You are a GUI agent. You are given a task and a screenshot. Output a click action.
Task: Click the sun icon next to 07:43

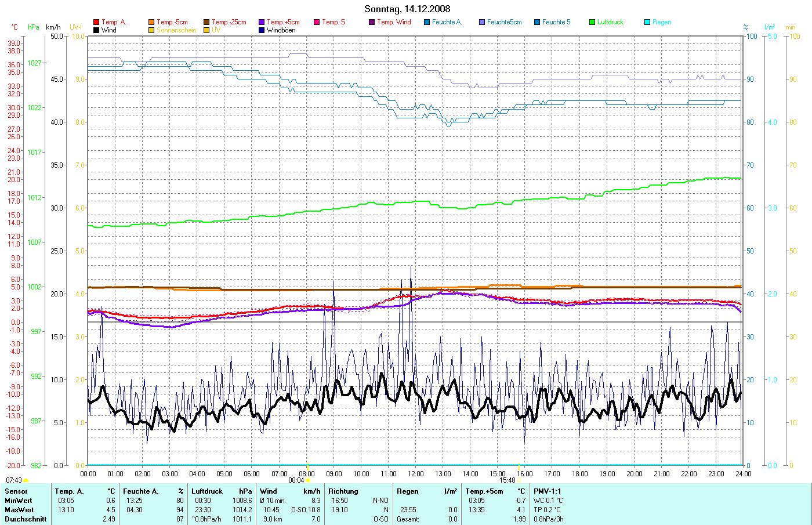(x=26, y=480)
